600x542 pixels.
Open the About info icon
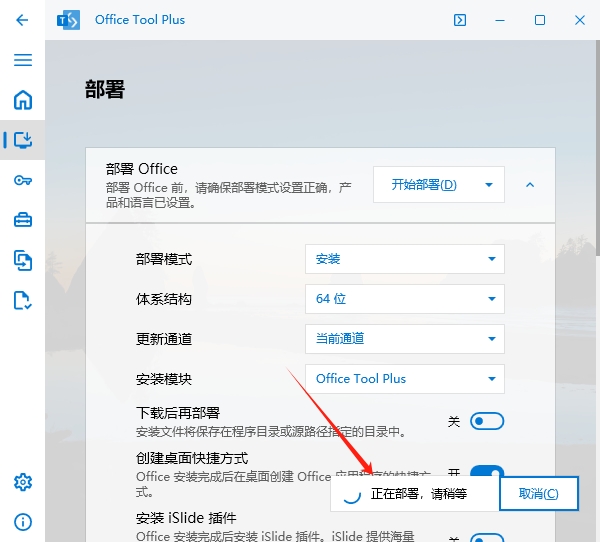pyautogui.click(x=22, y=522)
